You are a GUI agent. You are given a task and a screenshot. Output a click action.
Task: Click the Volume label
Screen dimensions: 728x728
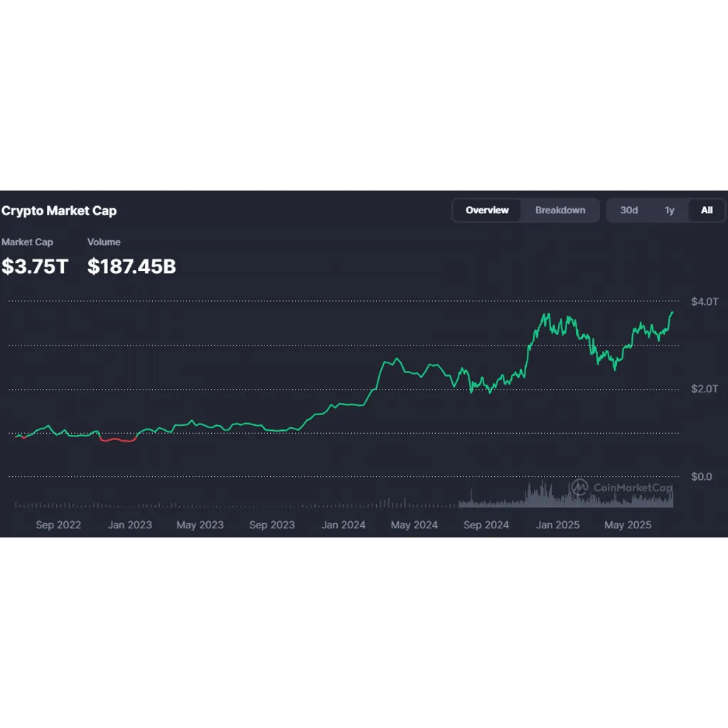coord(104,242)
